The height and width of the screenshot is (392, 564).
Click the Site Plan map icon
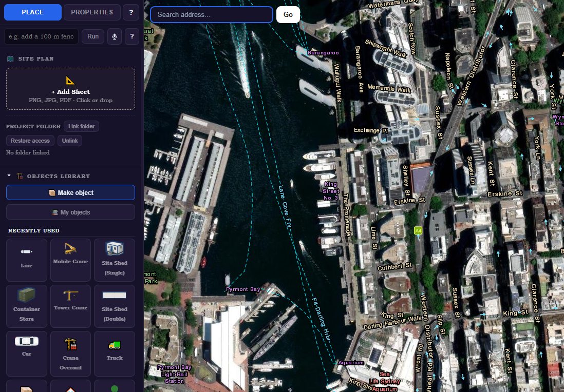coord(10,58)
